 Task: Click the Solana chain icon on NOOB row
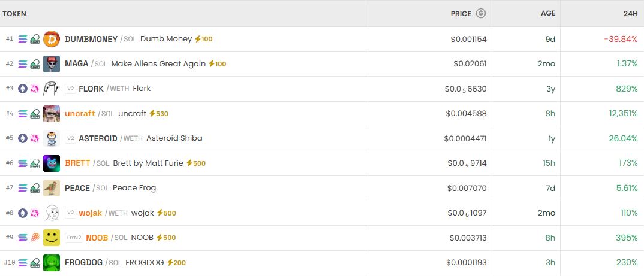coord(23,238)
